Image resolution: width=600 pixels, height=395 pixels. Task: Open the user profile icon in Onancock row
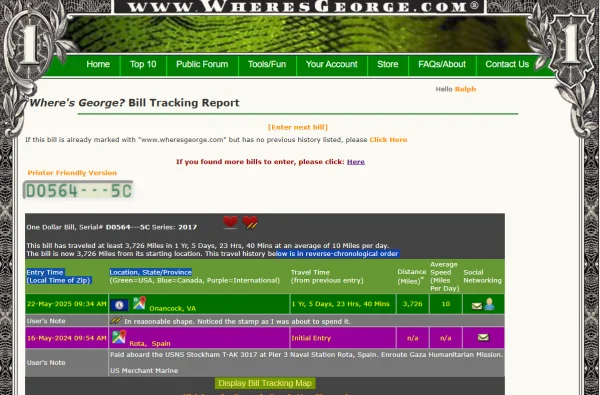coord(489,304)
